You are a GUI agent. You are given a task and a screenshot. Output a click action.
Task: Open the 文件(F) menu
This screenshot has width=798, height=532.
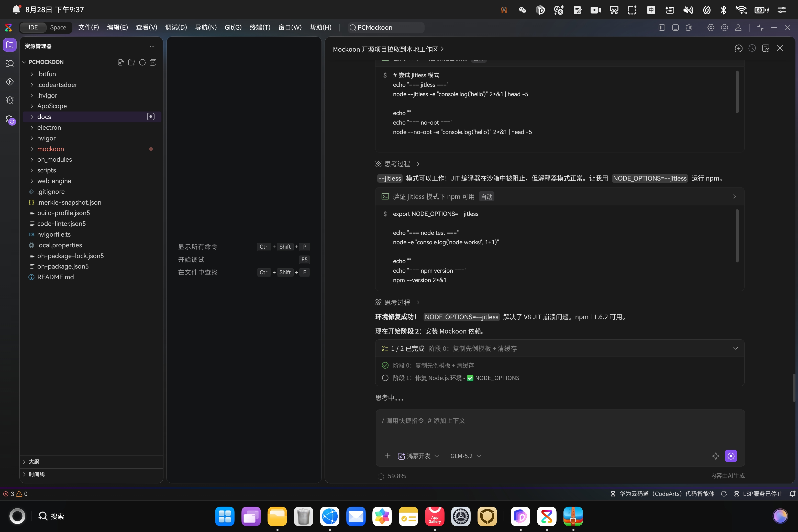point(88,27)
